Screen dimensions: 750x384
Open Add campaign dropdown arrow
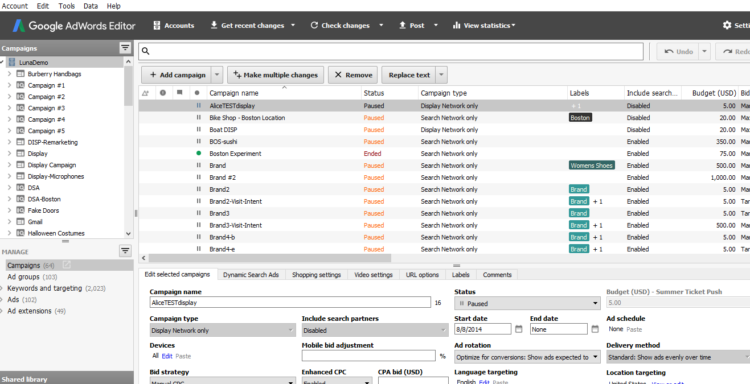[x=217, y=75]
